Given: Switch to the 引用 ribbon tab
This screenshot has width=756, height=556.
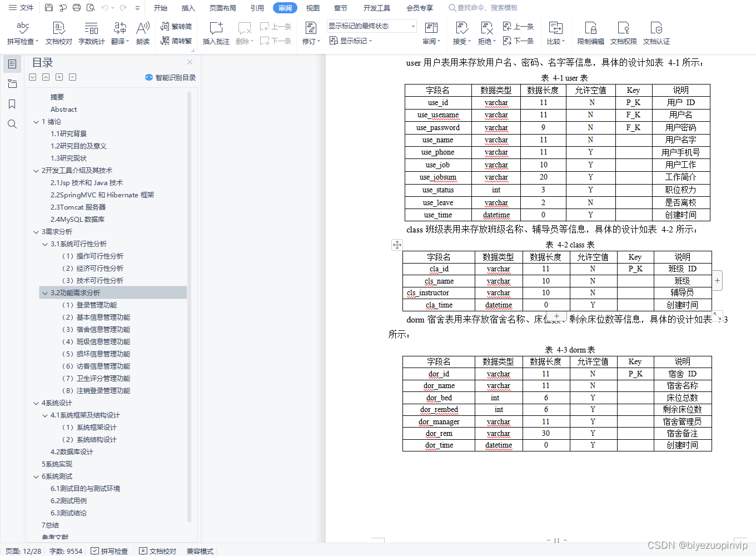Looking at the screenshot, I should [x=257, y=8].
